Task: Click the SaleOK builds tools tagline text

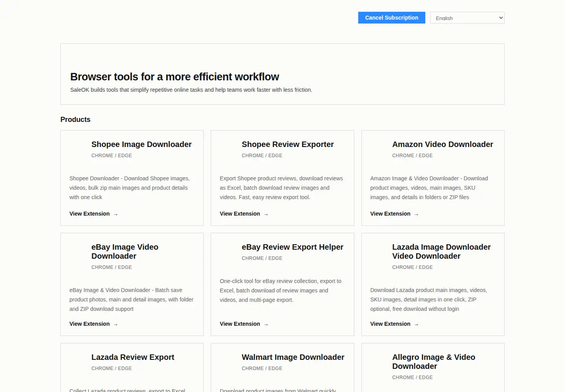Action: click(191, 90)
